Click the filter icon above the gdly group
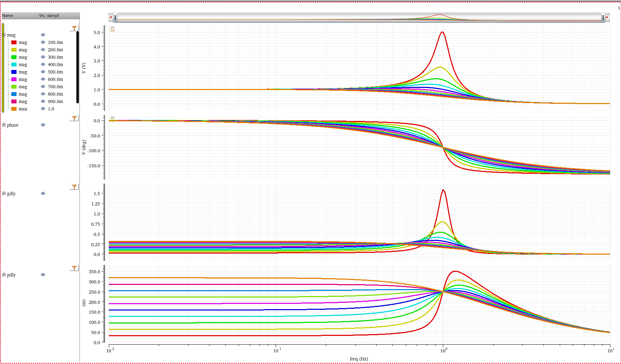 click(74, 187)
